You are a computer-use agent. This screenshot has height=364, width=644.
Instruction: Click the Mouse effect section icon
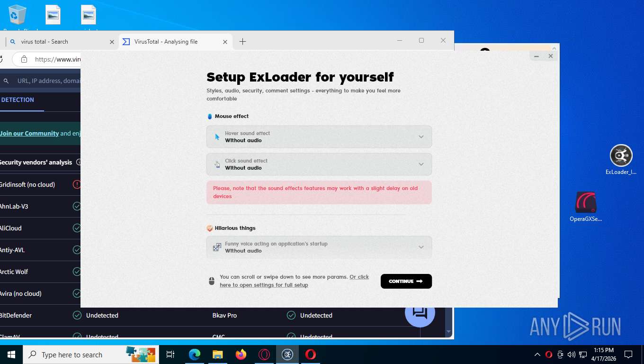pos(210,116)
